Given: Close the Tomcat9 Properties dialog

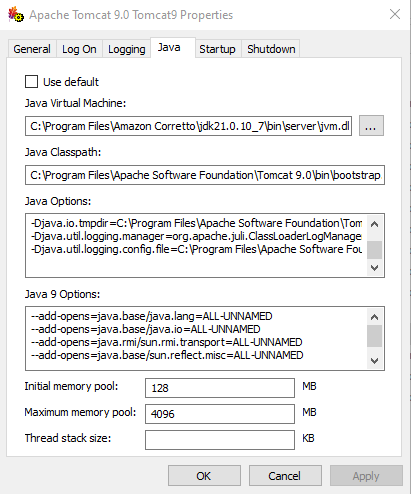Looking at the screenshot, I should [x=395, y=14].
